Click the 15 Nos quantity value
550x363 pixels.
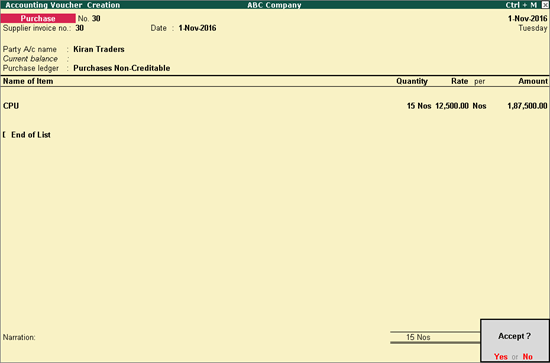click(x=419, y=106)
